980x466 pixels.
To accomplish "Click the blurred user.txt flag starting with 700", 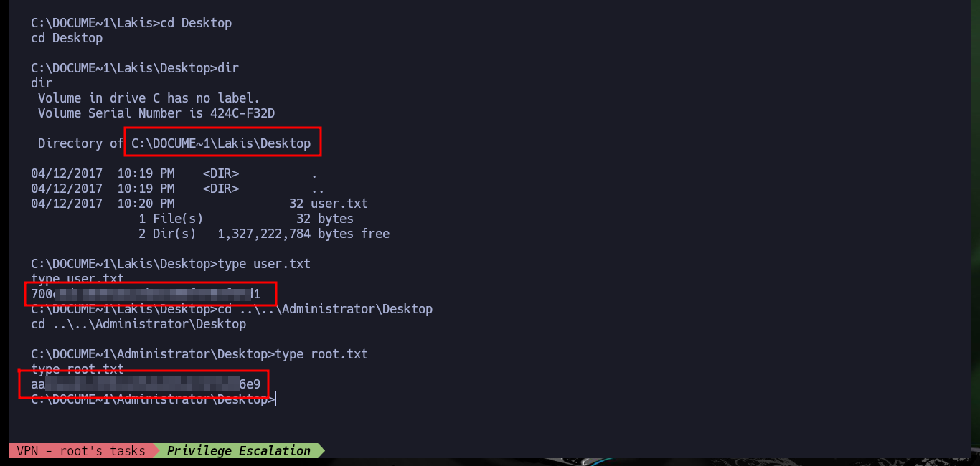I will [146, 294].
